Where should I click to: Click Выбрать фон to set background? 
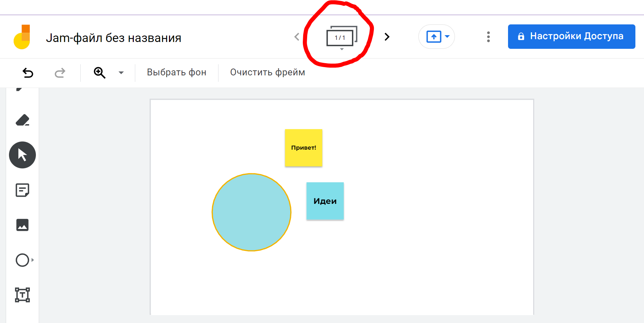coord(177,72)
